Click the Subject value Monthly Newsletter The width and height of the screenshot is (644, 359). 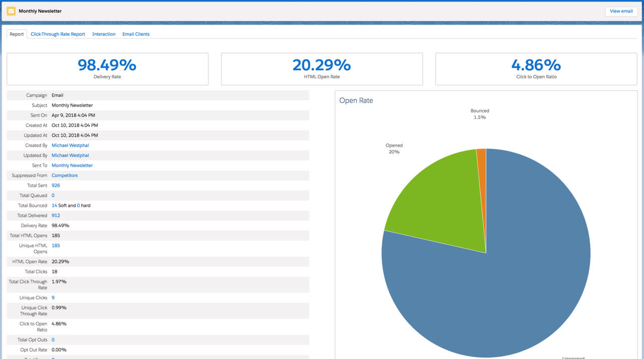coord(72,105)
